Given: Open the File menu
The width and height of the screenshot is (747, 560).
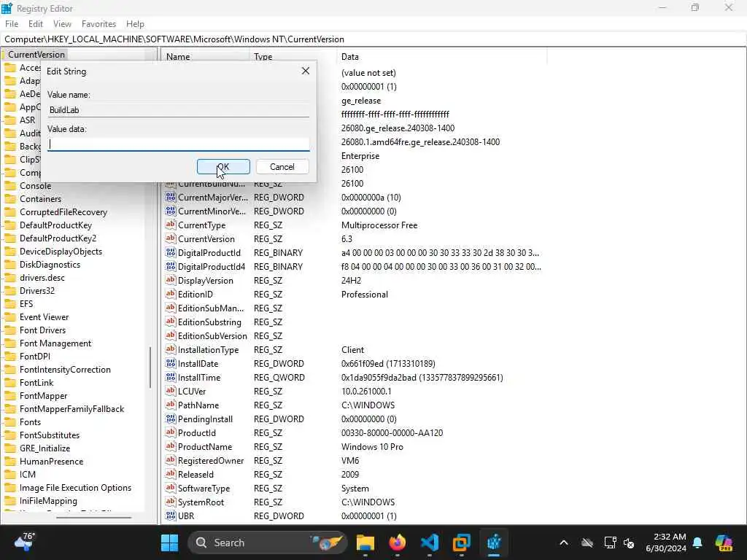Looking at the screenshot, I should (x=12, y=24).
